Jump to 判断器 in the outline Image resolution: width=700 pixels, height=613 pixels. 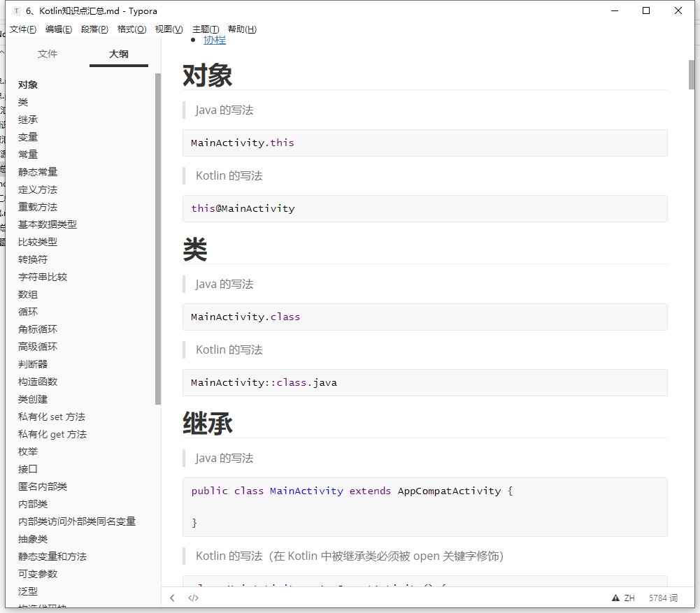coord(33,364)
